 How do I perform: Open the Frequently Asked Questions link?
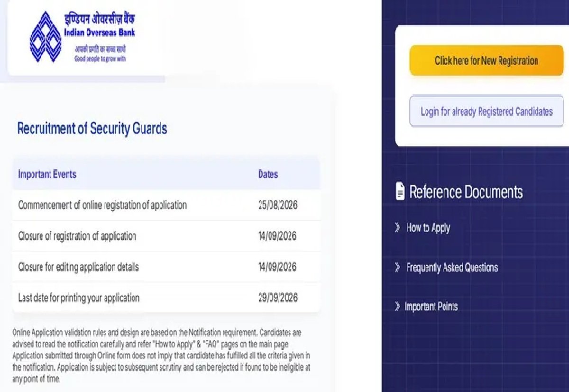pos(452,267)
